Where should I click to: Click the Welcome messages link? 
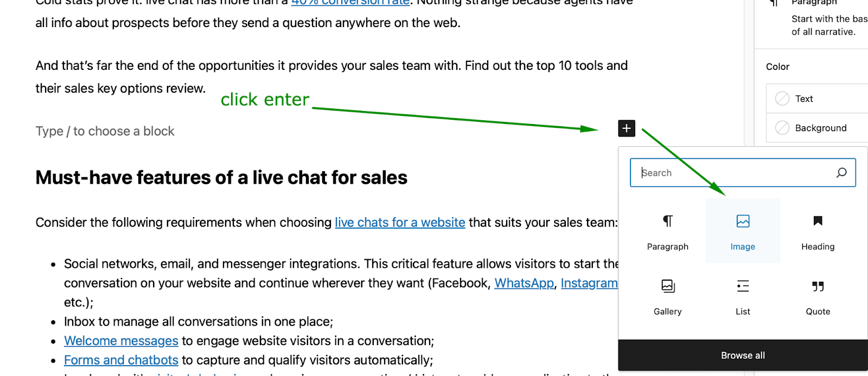[120, 340]
